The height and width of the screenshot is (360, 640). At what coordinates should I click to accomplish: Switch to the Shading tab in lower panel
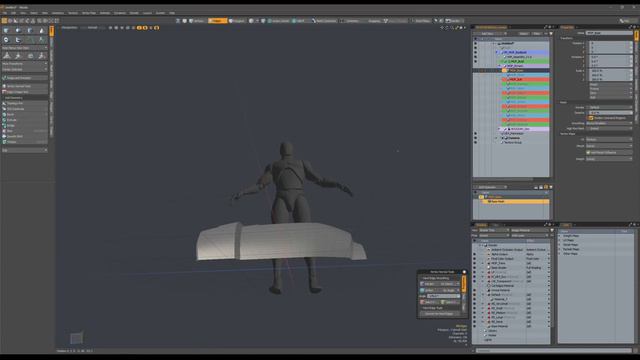[481, 225]
